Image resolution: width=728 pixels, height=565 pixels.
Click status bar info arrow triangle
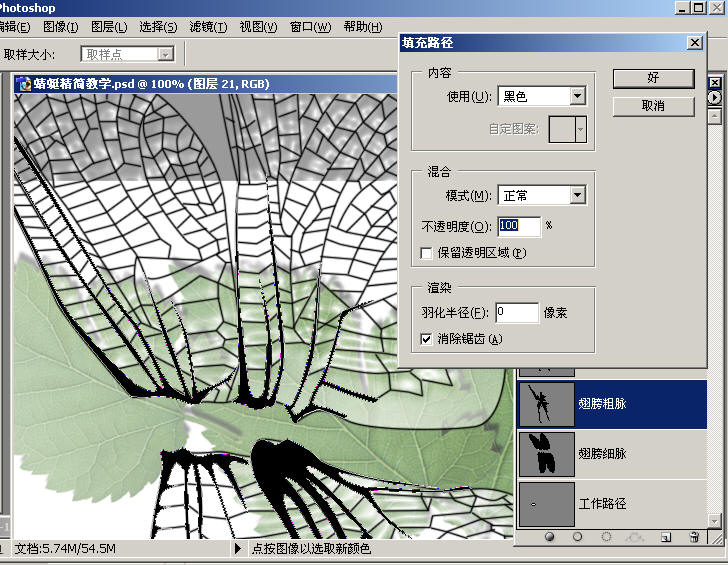click(238, 548)
